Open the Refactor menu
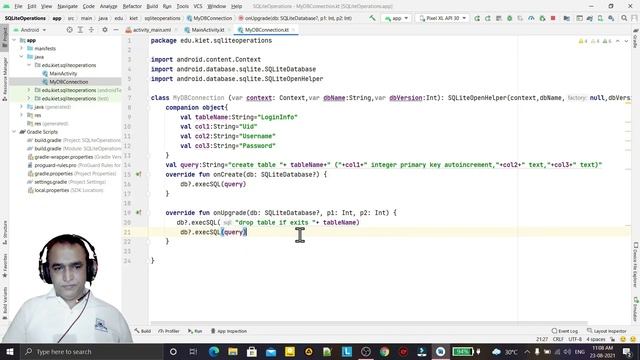 tap(132, 6)
